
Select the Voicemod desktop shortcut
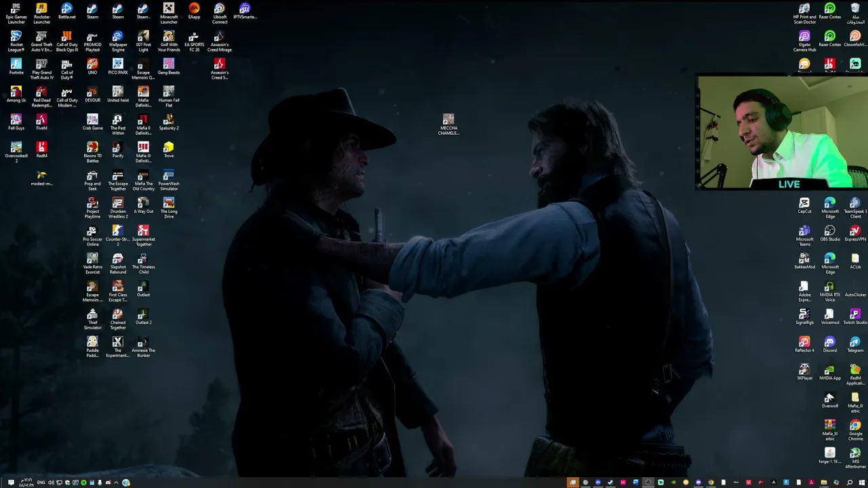pos(830,317)
